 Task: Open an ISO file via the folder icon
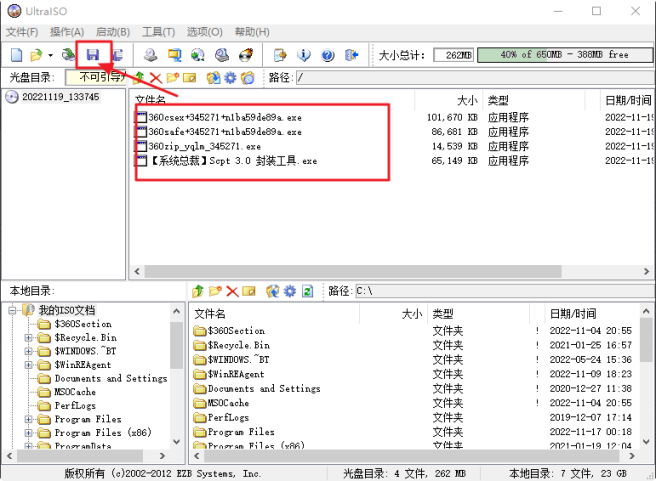pyautogui.click(x=36, y=55)
